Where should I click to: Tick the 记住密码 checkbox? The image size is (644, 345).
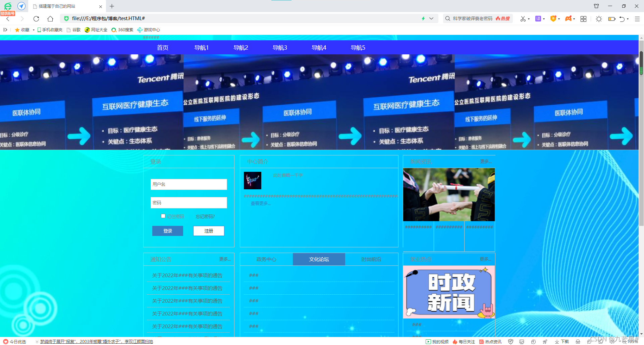[163, 216]
